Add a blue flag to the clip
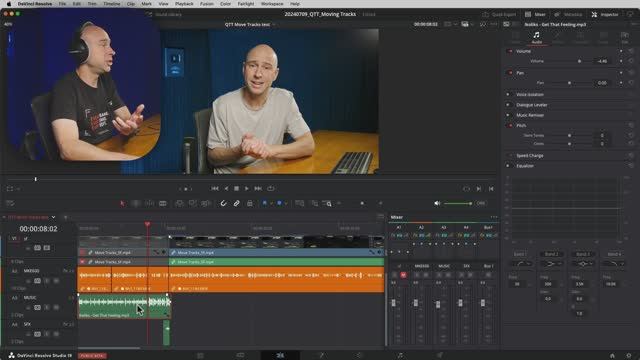This screenshot has width=640, height=360. click(264, 203)
